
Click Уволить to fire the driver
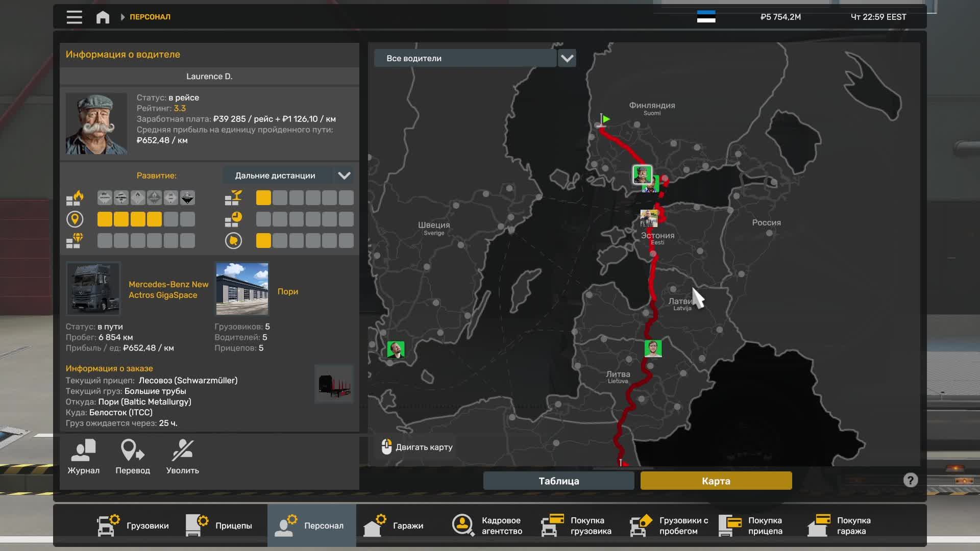pyautogui.click(x=183, y=457)
